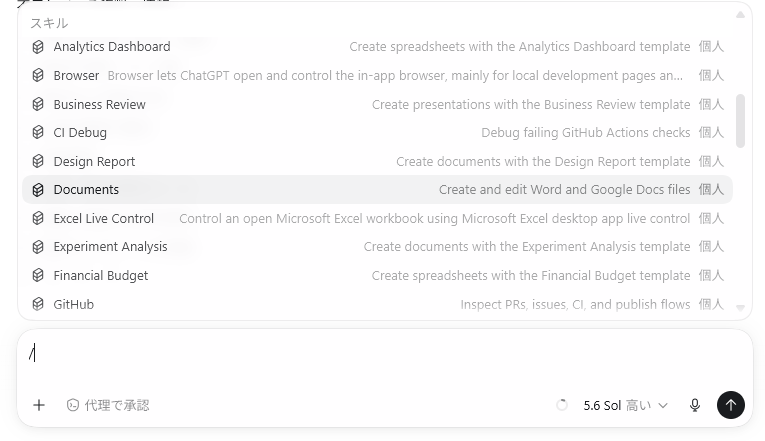The image size is (765, 441).
Task: Select the Analytics Dashboard skill
Action: (377, 47)
